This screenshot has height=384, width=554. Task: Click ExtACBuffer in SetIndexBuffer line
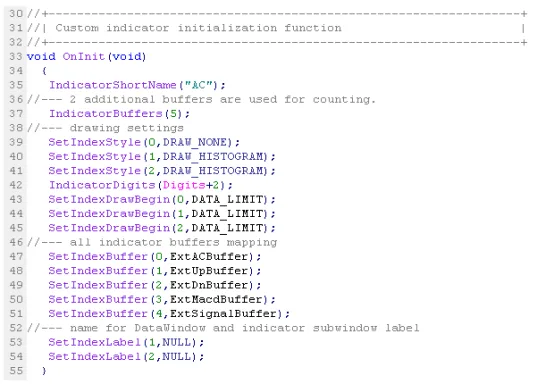[x=209, y=256]
